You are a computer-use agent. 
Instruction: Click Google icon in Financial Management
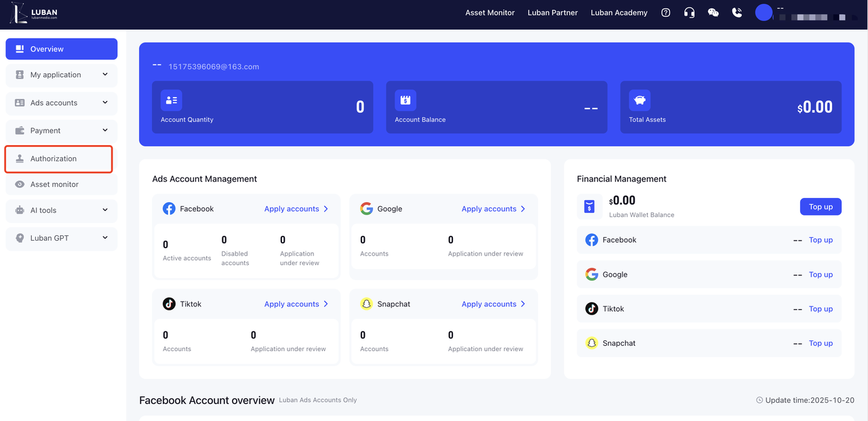tap(592, 275)
